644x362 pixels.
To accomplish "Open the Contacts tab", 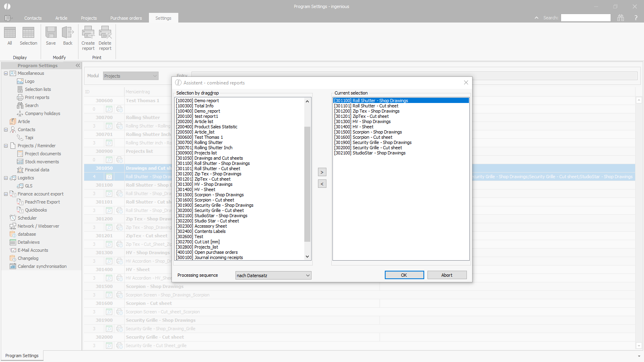I will [x=33, y=18].
